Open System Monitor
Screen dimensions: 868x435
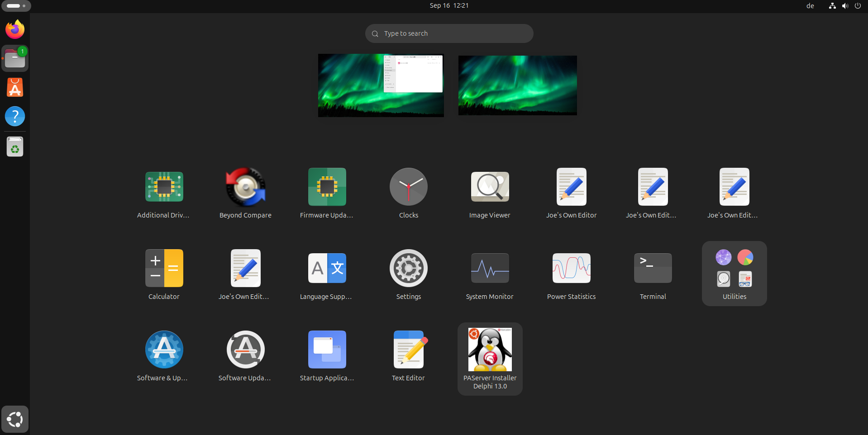click(x=490, y=269)
